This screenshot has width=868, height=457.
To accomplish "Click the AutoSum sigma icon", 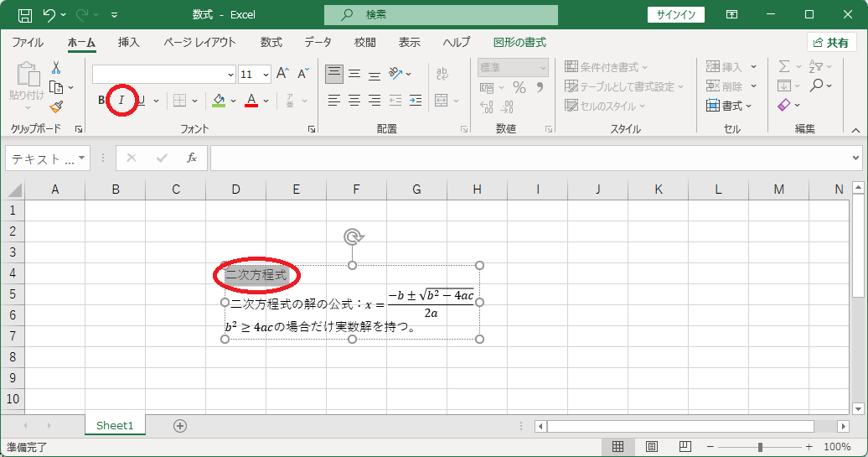I will coord(784,66).
